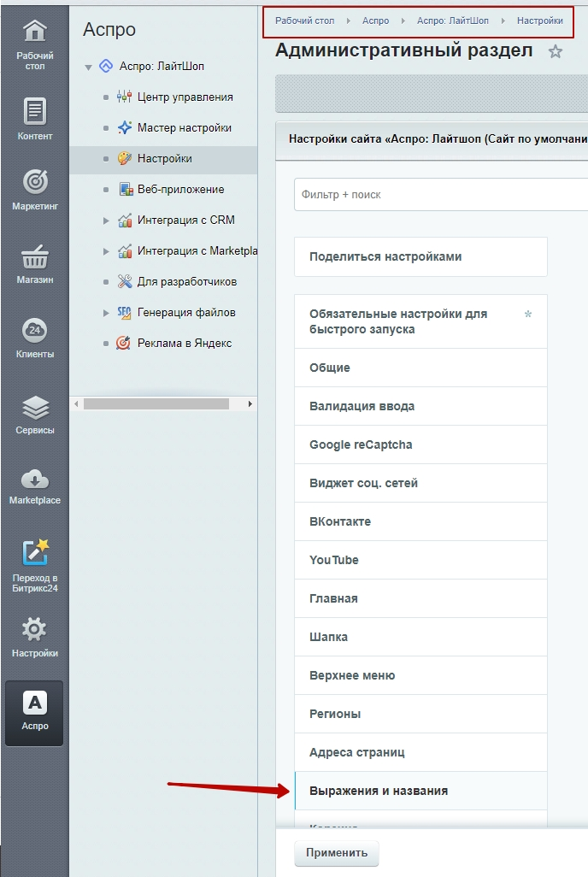Image resolution: width=588 pixels, height=877 pixels.
Task: Open the Центр управления tree item
Action: tap(185, 97)
